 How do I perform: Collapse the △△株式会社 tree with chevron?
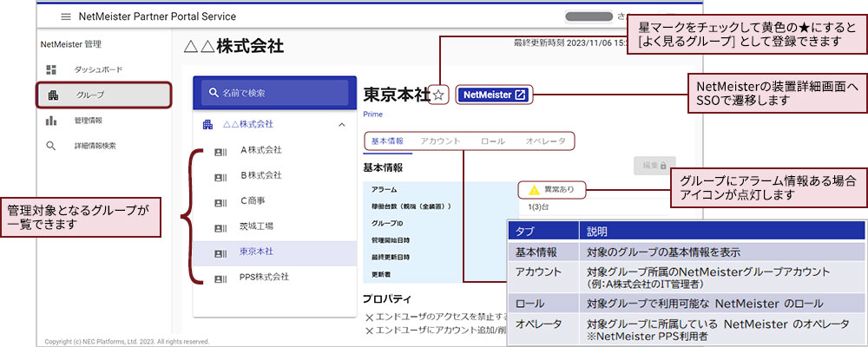341,125
